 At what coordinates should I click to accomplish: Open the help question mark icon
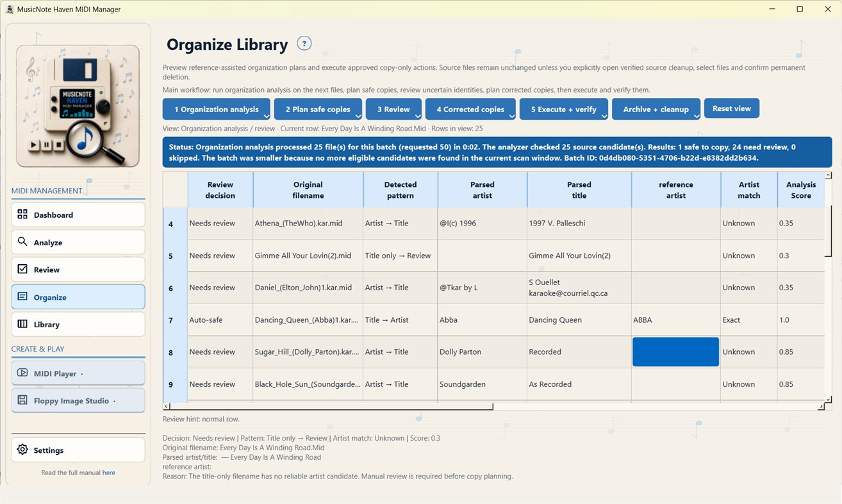tap(304, 44)
